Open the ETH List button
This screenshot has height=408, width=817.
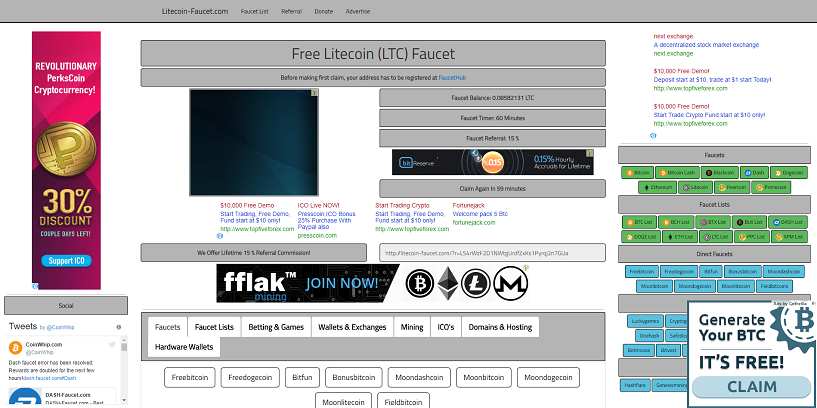pyautogui.click(x=680, y=237)
